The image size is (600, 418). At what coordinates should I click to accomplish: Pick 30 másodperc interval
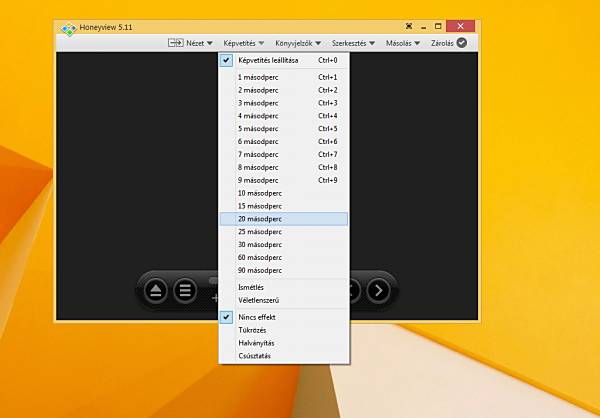click(x=284, y=245)
